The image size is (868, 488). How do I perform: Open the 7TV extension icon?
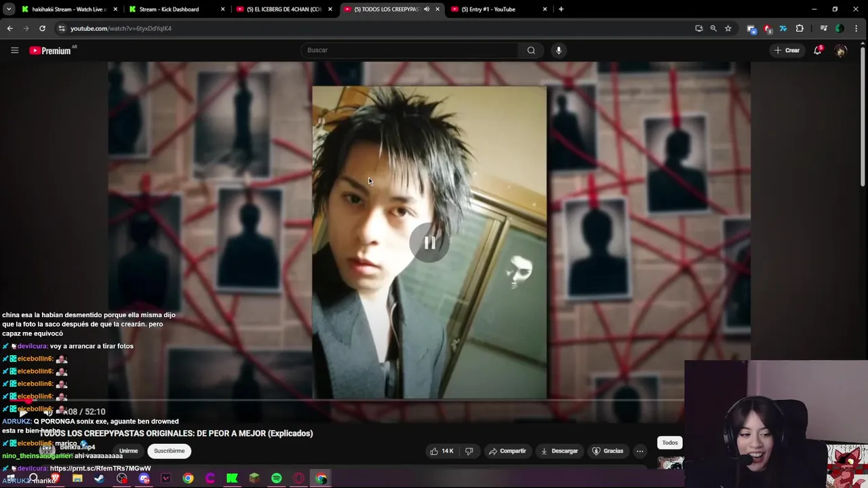point(783,28)
